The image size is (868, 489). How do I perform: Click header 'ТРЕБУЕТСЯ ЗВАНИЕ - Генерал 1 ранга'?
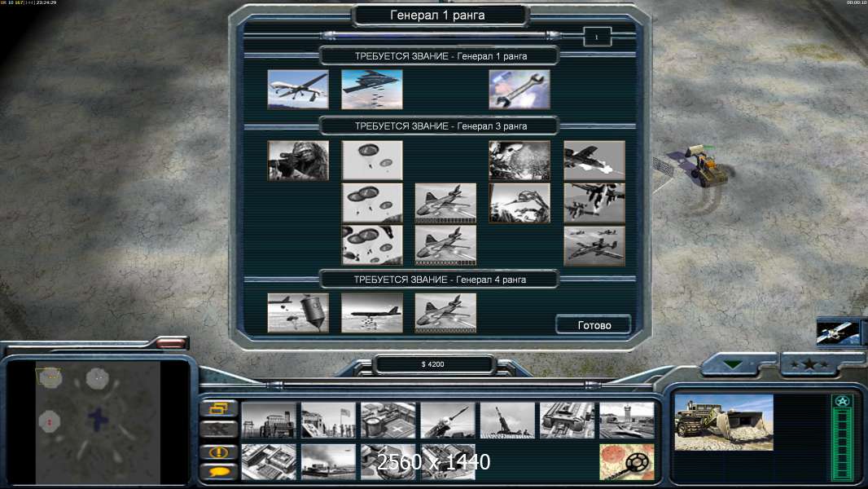click(x=441, y=56)
